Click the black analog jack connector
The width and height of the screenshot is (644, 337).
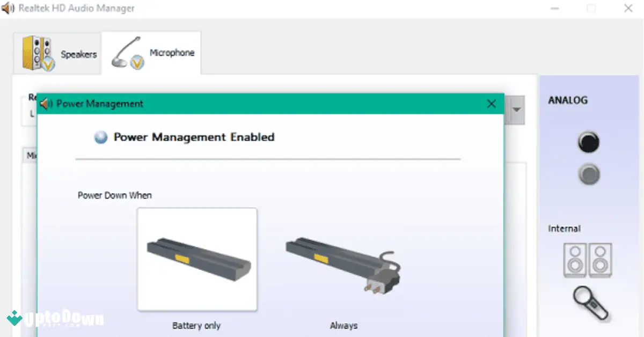pos(589,142)
